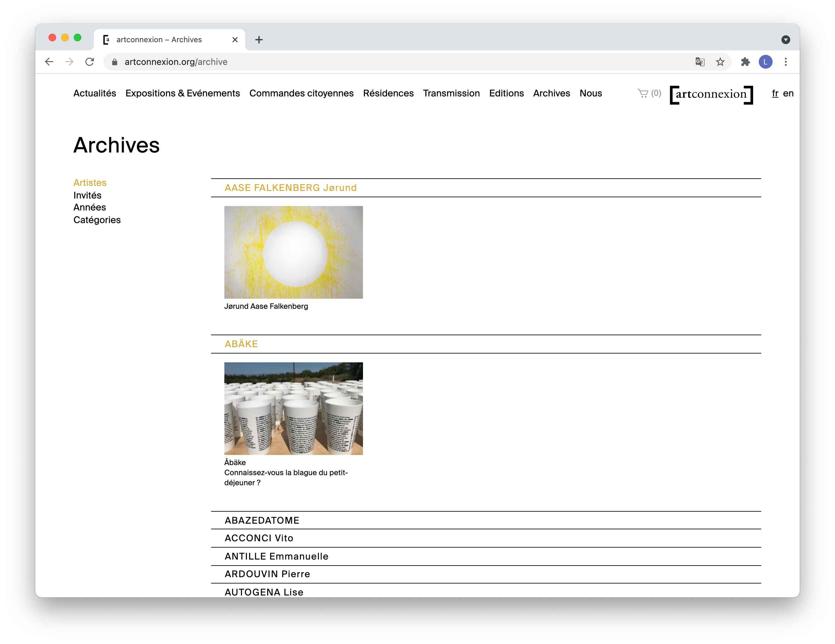Image resolution: width=835 pixels, height=644 pixels.
Task: Open the Résidences menu item
Action: (x=388, y=93)
